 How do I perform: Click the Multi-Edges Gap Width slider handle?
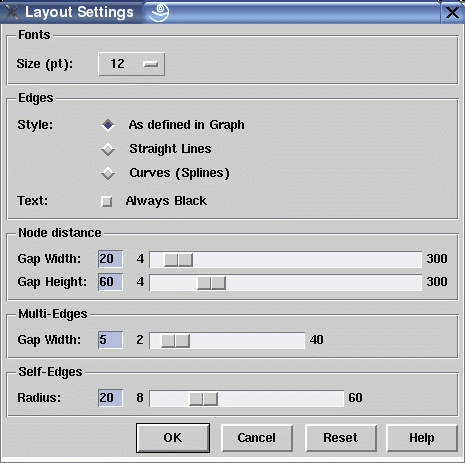click(175, 341)
